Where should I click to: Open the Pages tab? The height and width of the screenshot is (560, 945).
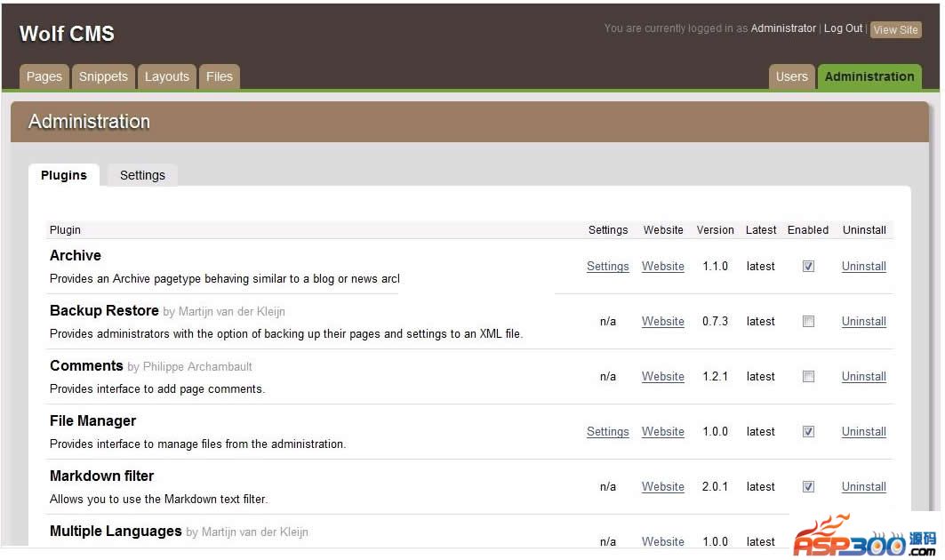(x=44, y=76)
